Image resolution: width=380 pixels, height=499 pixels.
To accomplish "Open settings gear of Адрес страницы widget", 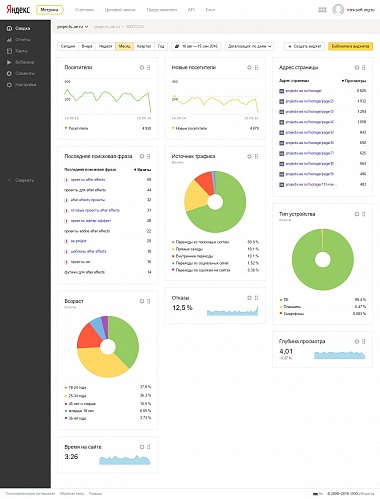I will 357,67.
